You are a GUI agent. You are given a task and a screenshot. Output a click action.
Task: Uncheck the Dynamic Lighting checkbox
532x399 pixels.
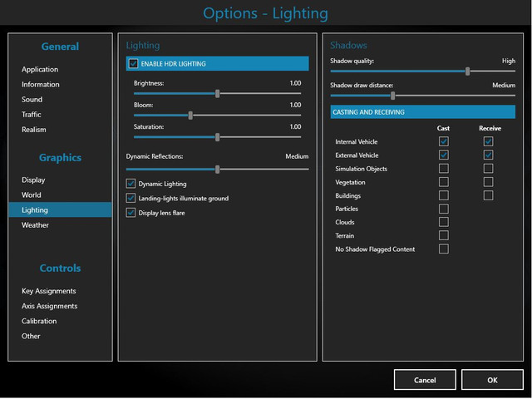(x=131, y=184)
